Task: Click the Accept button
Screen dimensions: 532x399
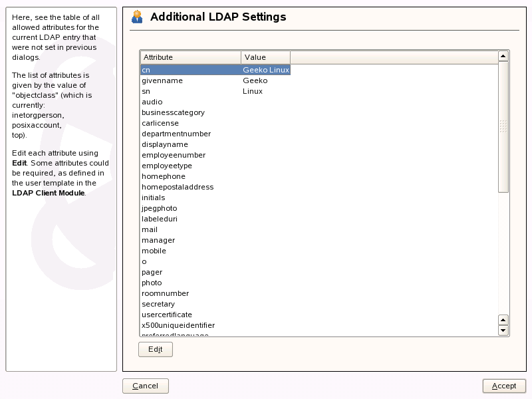Action: [504, 386]
